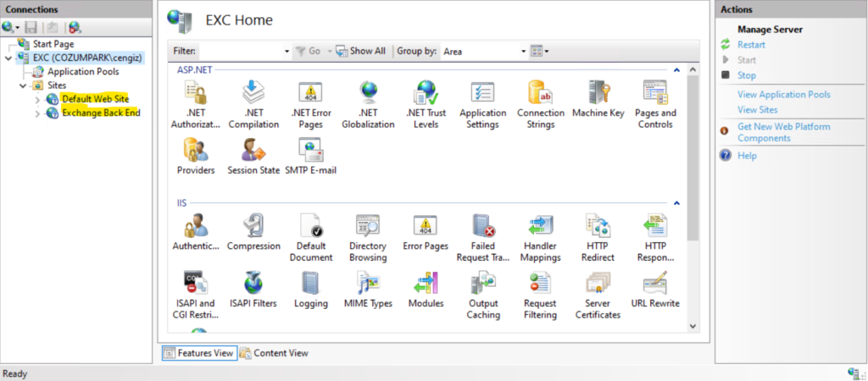Open Request Filtering feature
868x381 pixels.
[541, 295]
